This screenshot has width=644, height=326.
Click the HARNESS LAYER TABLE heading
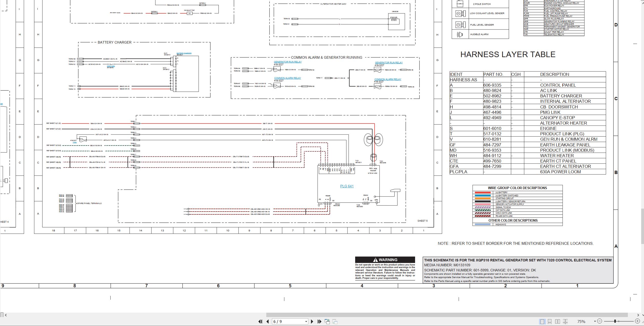point(508,54)
